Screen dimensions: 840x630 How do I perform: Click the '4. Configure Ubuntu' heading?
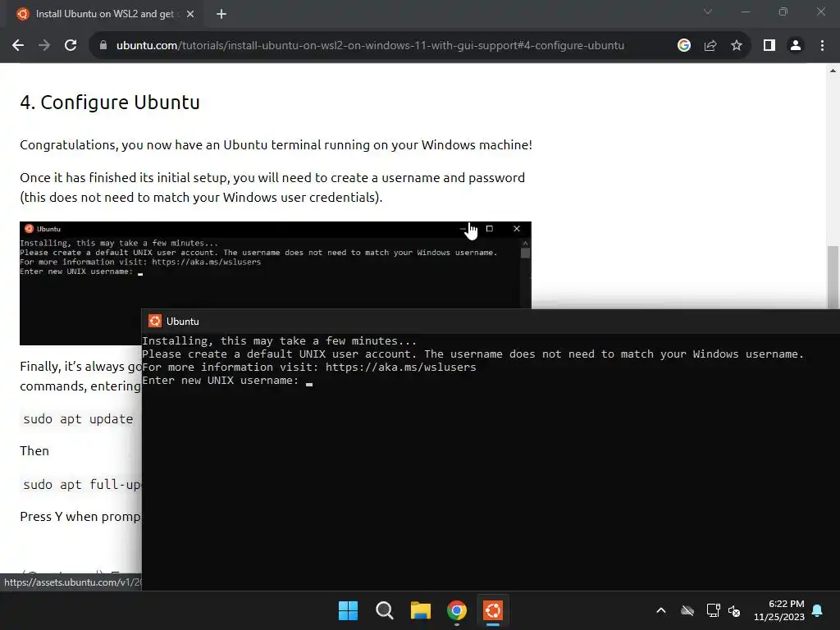click(110, 102)
